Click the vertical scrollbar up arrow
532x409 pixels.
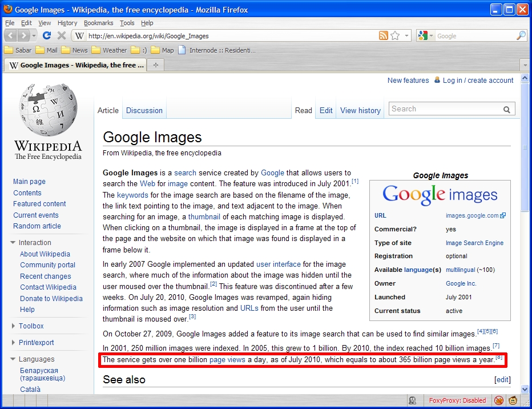(x=525, y=78)
